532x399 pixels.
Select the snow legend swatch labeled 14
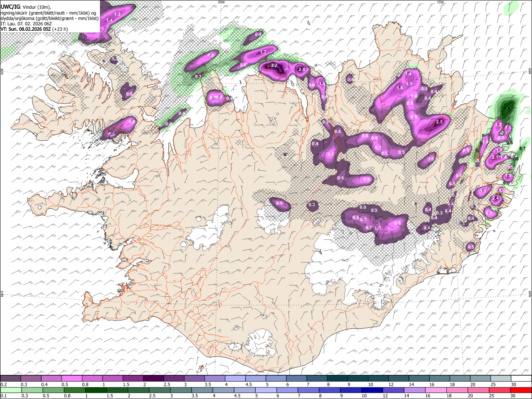tap(419, 379)
